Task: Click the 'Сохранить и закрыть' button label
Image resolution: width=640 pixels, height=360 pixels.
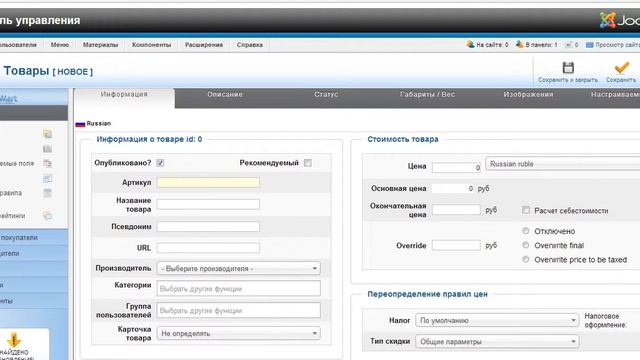Action: [x=568, y=80]
